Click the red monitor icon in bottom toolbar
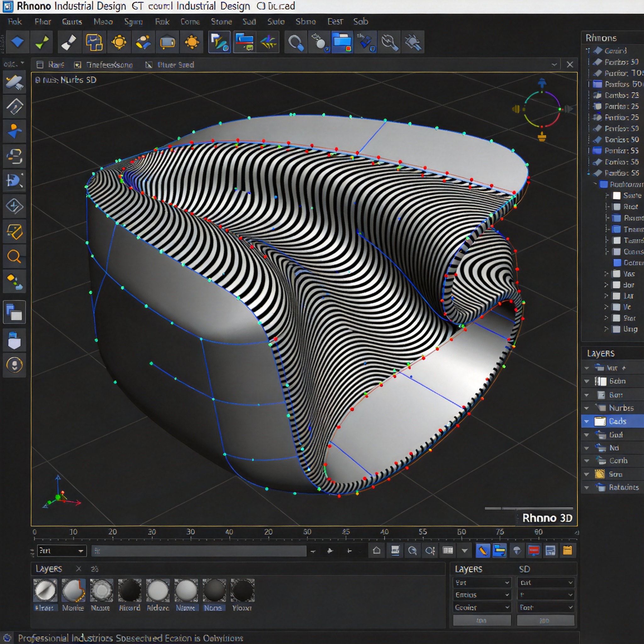 534,551
